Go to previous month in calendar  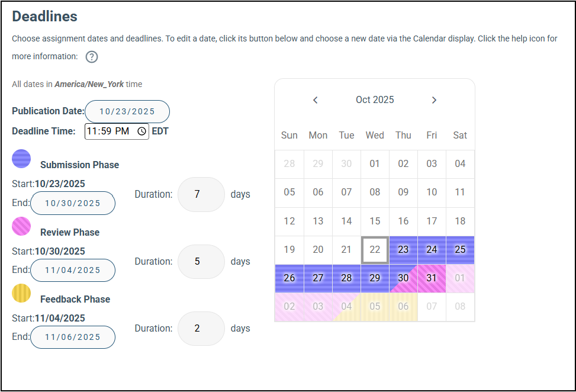[316, 100]
